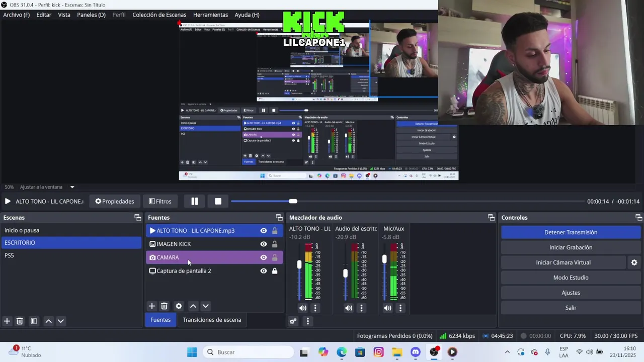This screenshot has height=362, width=644.
Task: Switch to Fuentes tab
Action: [x=160, y=320]
